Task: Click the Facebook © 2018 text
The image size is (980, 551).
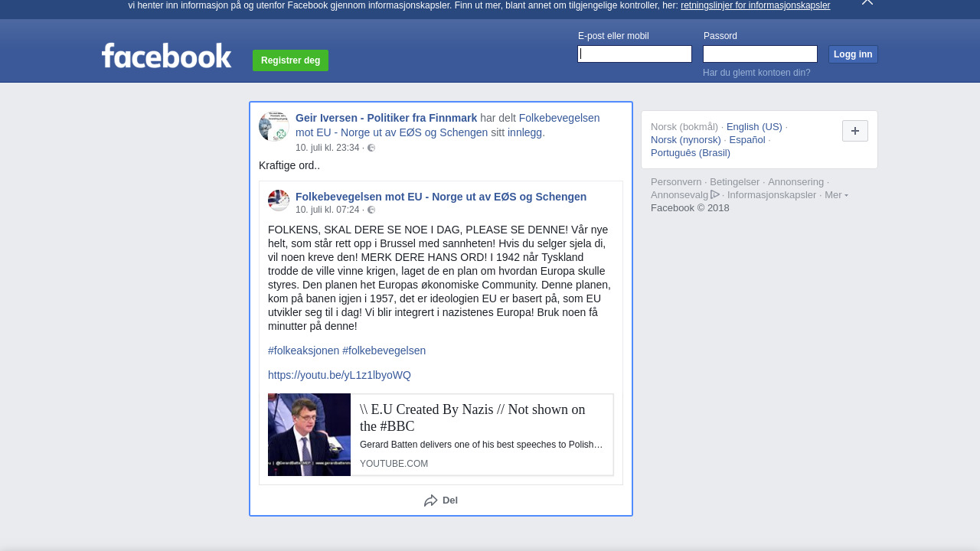Action: tap(690, 208)
